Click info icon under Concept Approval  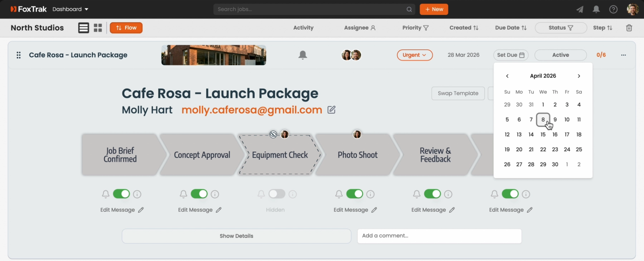pos(215,194)
